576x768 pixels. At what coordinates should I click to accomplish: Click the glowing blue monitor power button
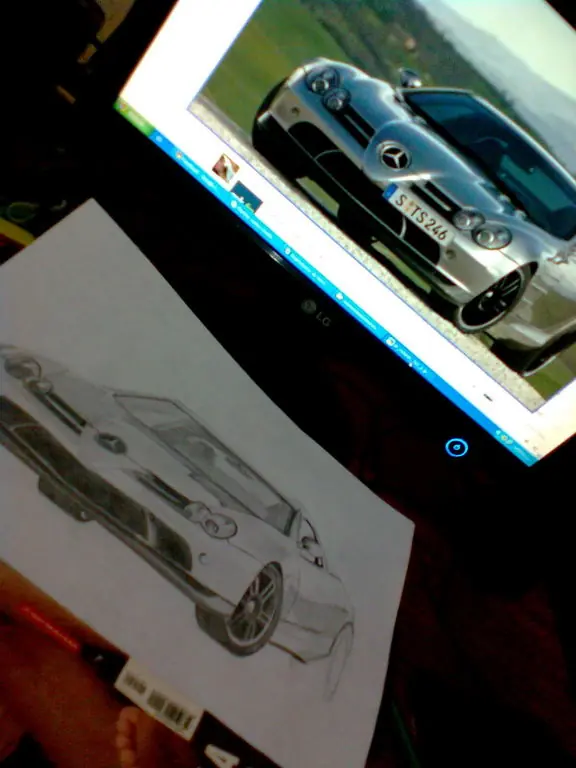click(x=456, y=447)
